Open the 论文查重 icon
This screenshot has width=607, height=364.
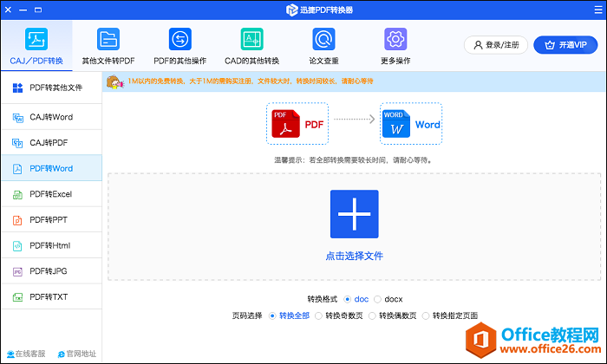pyautogui.click(x=323, y=40)
